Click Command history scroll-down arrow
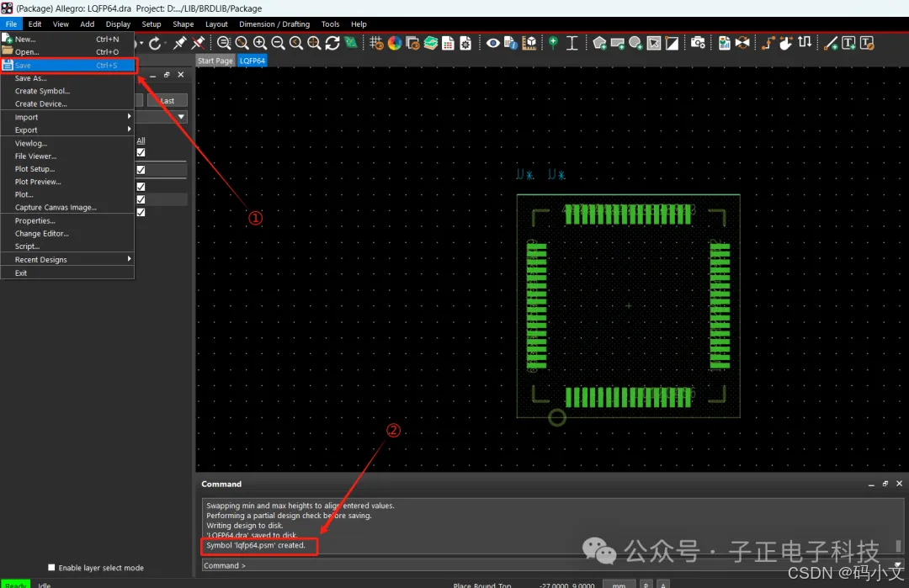Viewport: 909px width, 588px height. click(898, 564)
